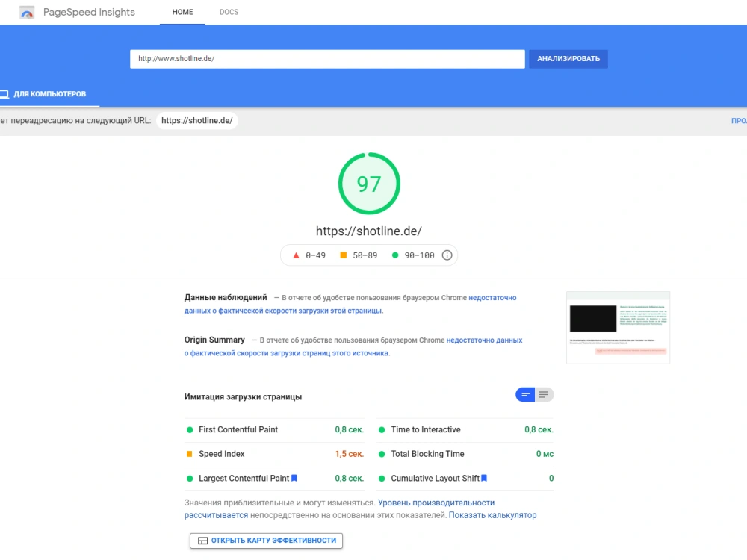This screenshot has width=747, height=560.
Task: Click the Time to Interactive label
Action: (x=426, y=429)
